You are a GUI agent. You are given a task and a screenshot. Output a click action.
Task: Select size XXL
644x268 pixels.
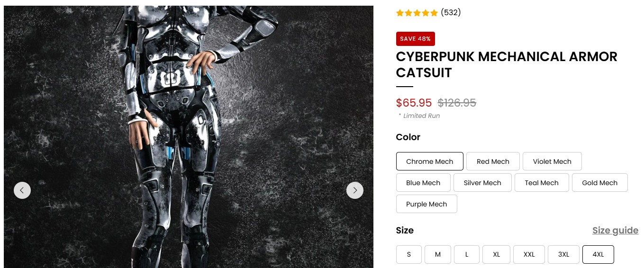[529, 254]
